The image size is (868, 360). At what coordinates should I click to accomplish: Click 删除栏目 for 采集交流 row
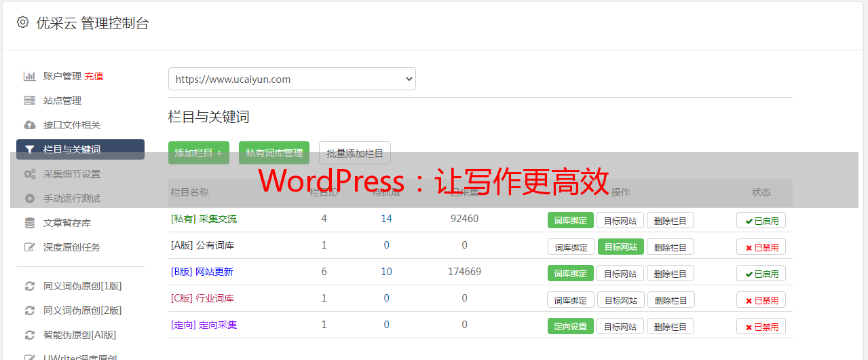click(x=671, y=220)
